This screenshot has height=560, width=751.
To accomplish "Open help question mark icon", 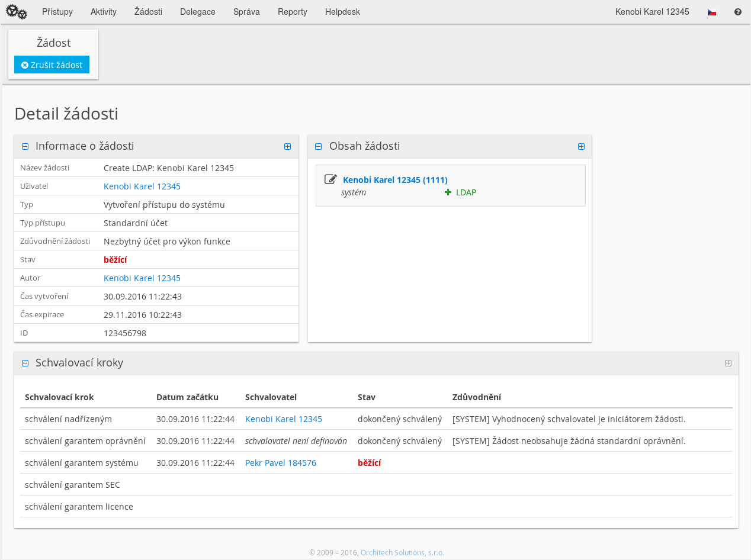I will (738, 12).
